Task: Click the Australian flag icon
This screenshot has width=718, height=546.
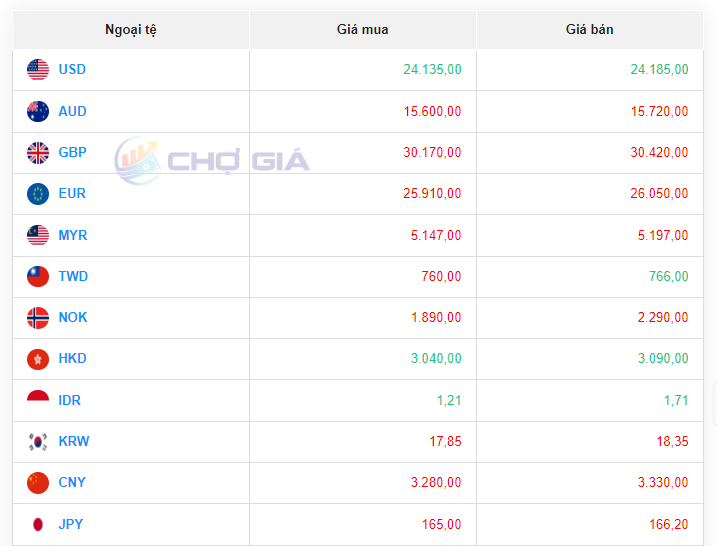Action: point(38,111)
